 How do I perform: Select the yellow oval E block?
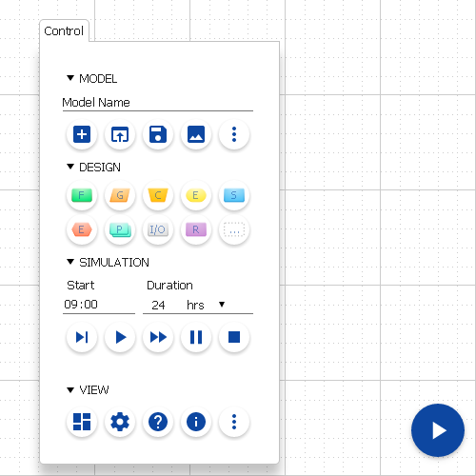[x=196, y=195]
